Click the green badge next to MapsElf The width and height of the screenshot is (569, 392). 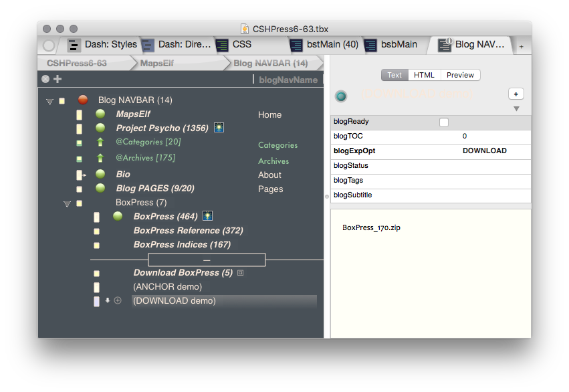[x=100, y=114]
